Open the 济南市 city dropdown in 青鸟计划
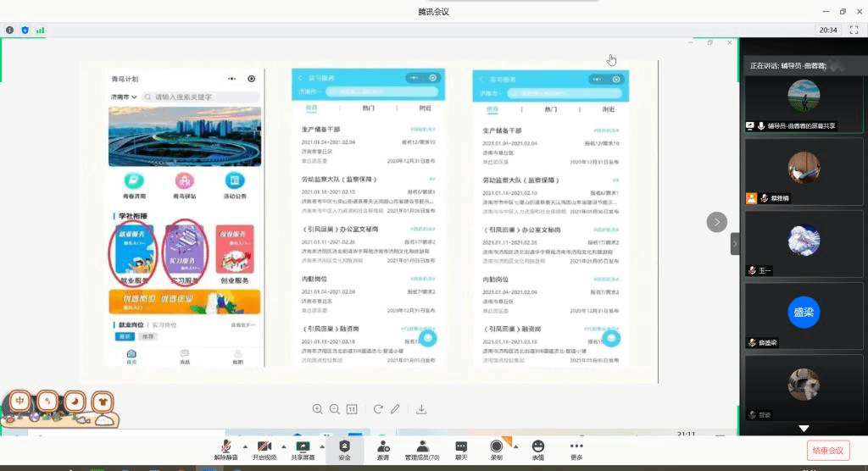868x471 pixels. (x=124, y=97)
